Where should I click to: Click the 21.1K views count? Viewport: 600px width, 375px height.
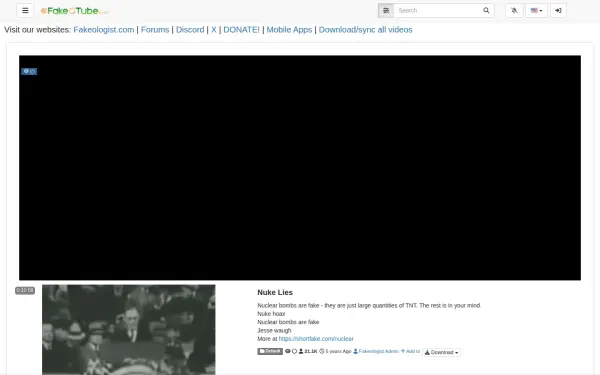pyautogui.click(x=311, y=351)
